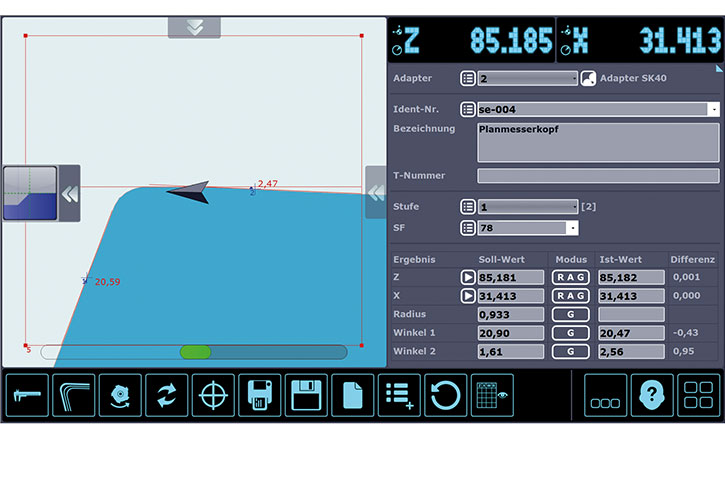Open the Adapter list icon
Image resolution: width=725 pixels, height=480 pixels.
click(467, 78)
